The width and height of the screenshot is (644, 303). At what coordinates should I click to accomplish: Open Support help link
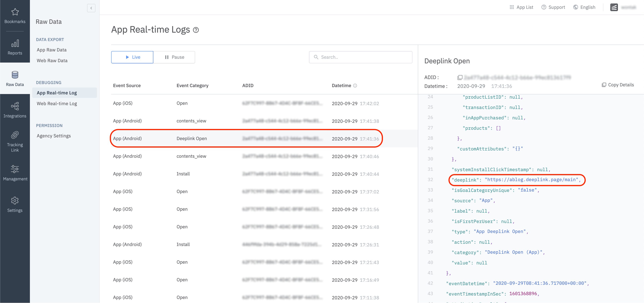click(553, 7)
